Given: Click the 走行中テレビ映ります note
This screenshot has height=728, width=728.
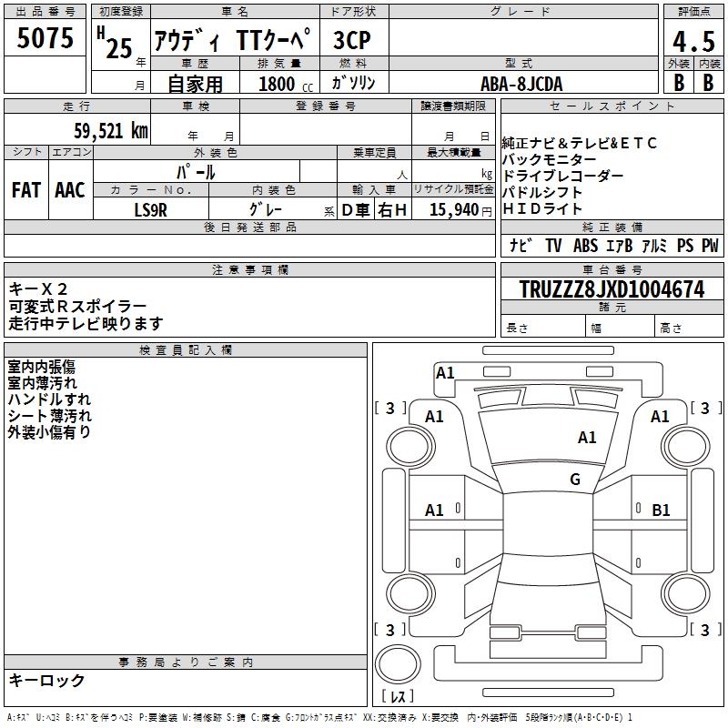Looking at the screenshot, I should pos(86,323).
